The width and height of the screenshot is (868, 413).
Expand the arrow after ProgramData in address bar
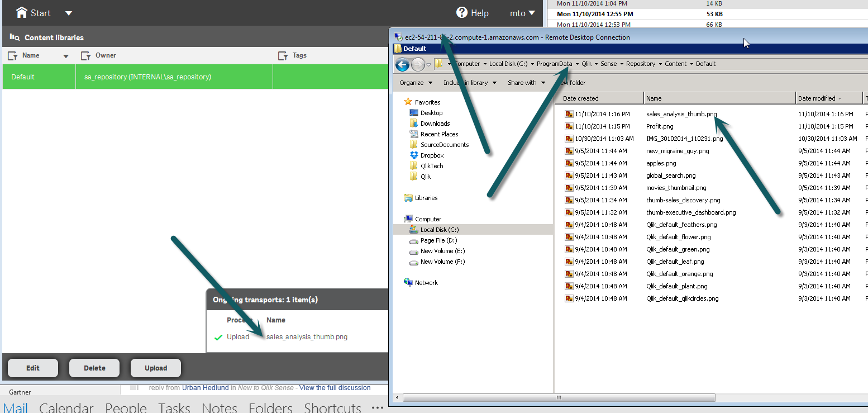pos(577,64)
